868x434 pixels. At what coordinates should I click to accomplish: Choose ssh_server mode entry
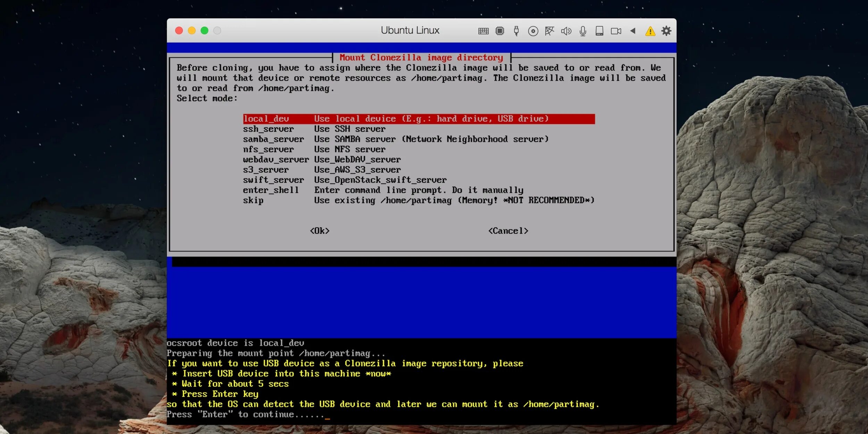pyautogui.click(x=314, y=129)
